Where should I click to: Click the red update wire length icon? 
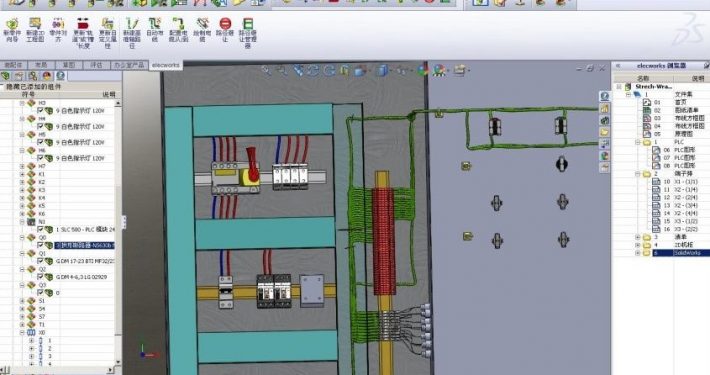[x=82, y=24]
